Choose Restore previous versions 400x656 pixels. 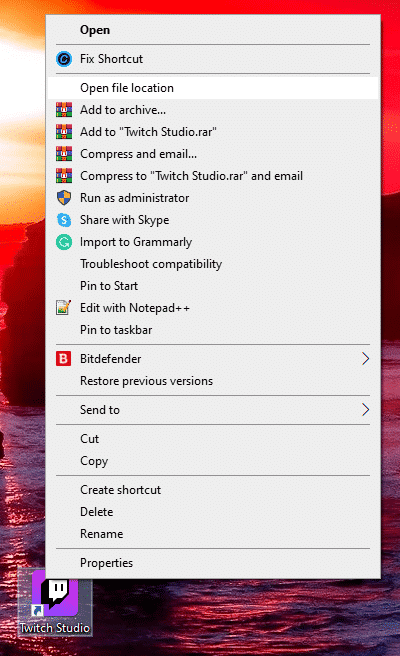click(213, 381)
